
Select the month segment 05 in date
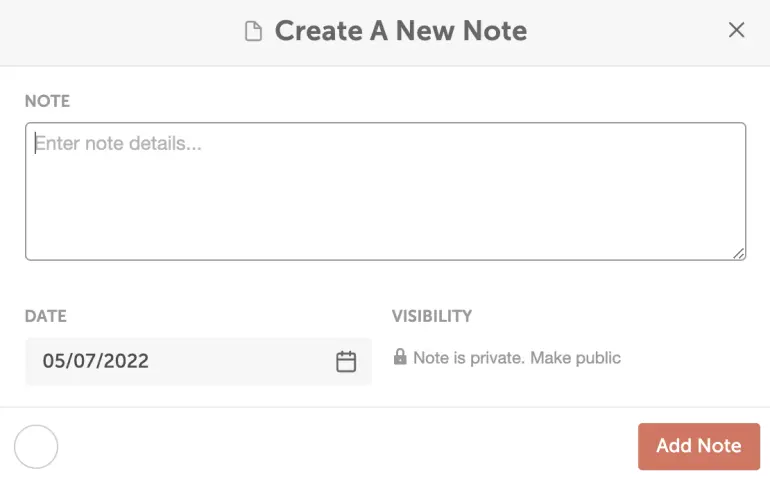pos(54,362)
